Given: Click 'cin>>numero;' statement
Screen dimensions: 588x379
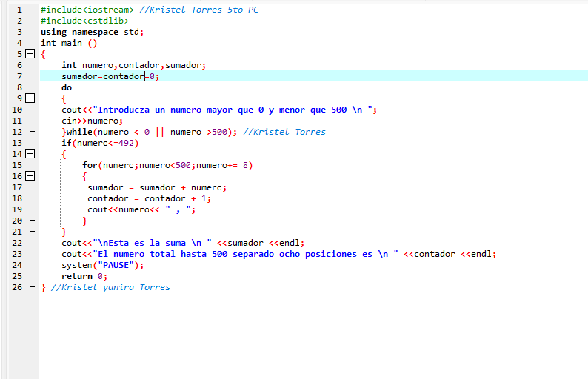Looking at the screenshot, I should (x=93, y=121).
